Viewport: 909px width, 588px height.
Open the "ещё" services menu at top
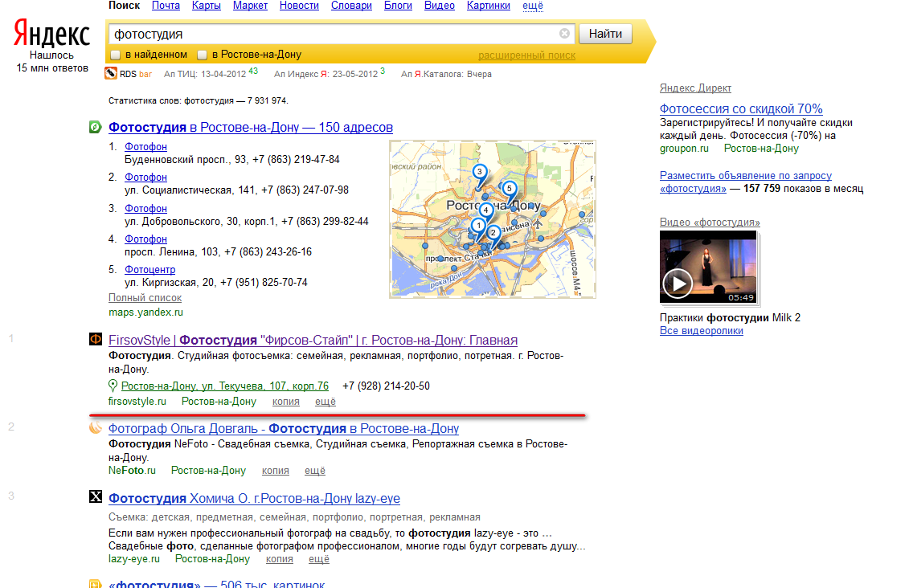pyautogui.click(x=533, y=6)
